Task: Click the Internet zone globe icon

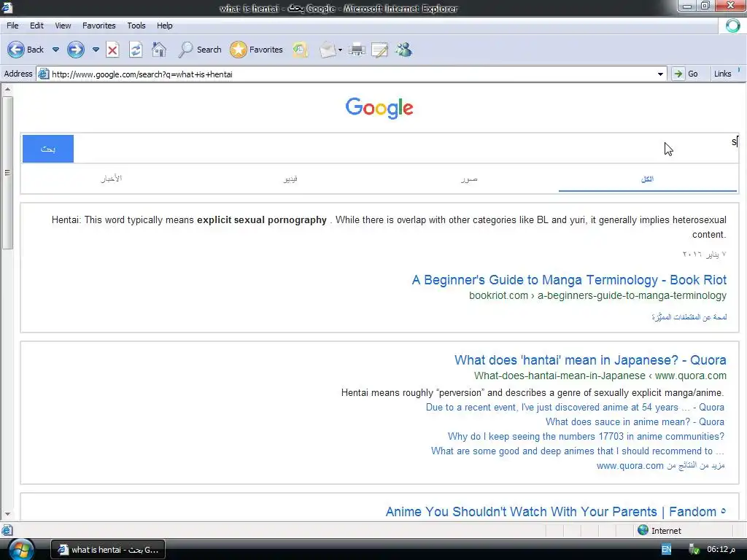Action: 643,530
